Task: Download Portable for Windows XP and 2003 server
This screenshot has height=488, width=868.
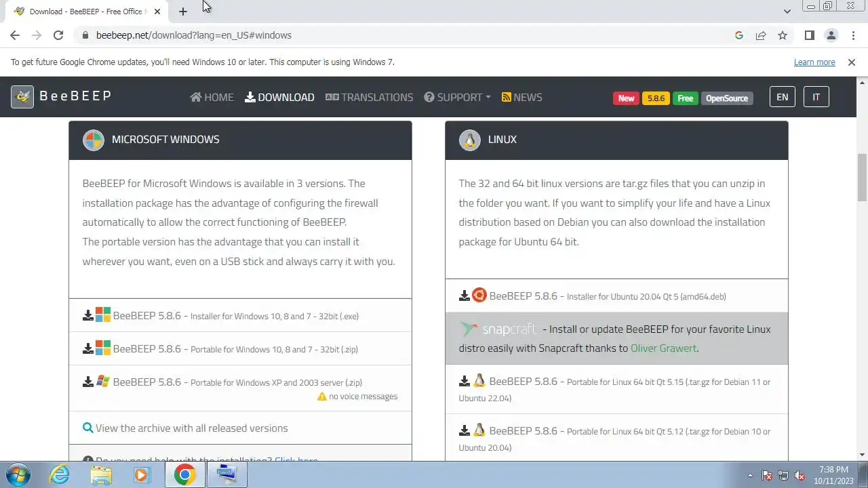Action: (x=237, y=382)
